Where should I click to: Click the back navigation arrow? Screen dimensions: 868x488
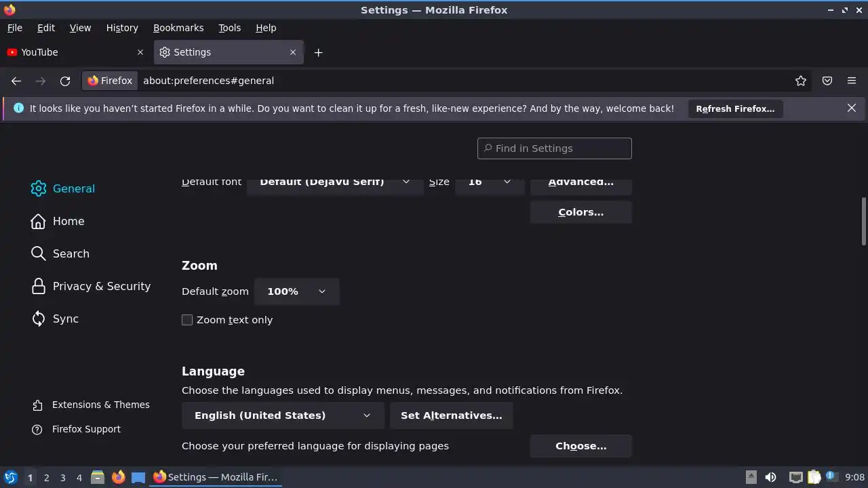(16, 81)
